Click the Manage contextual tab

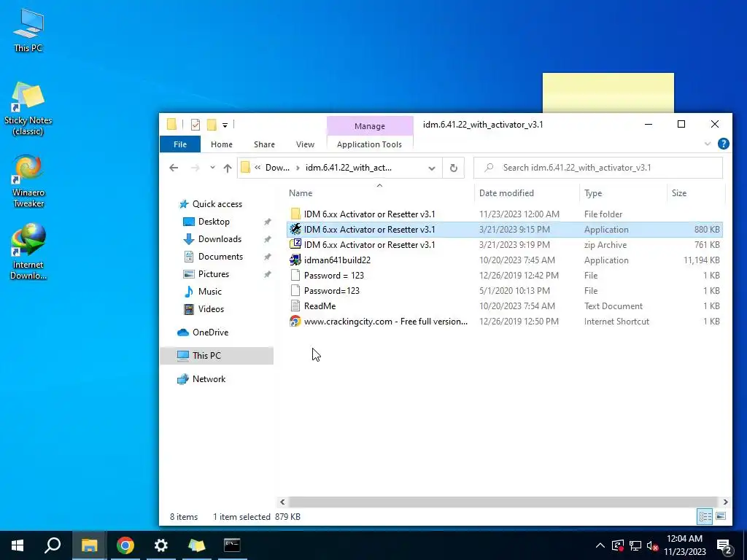[x=370, y=126]
